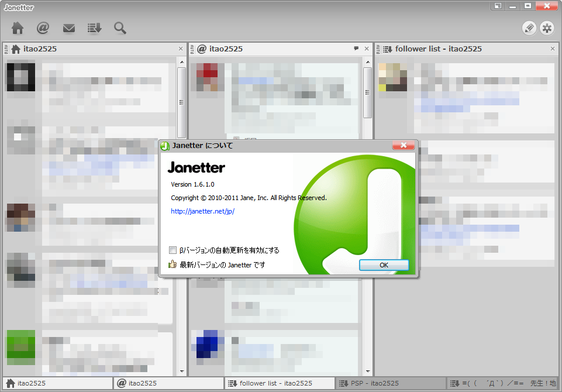
Task: Switch to the home itao2525 bottom tab
Action: coord(57,383)
